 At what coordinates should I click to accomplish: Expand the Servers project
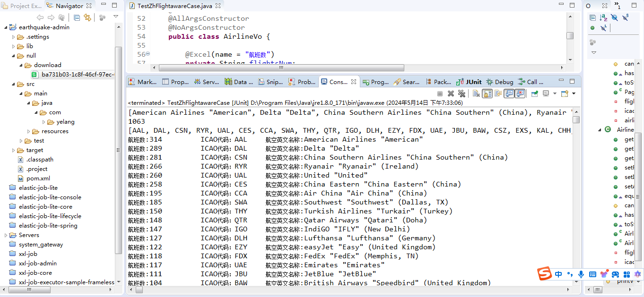(6, 235)
